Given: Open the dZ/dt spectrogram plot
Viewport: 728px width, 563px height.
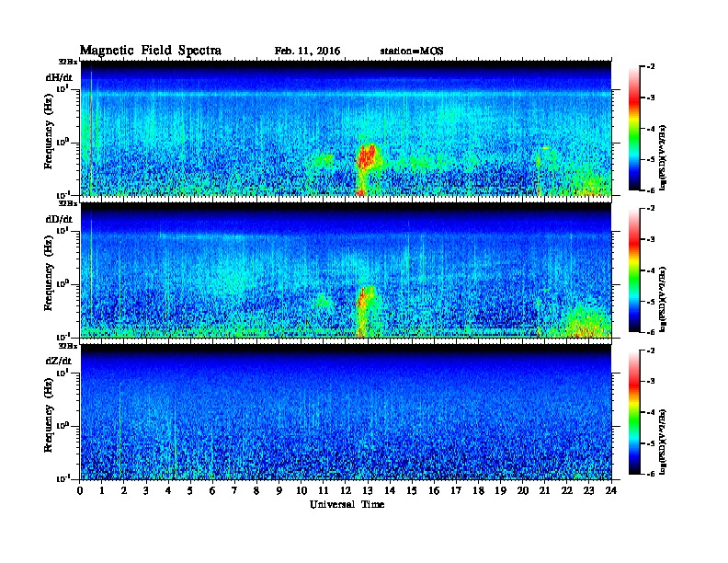Looking at the screenshot, I should click(x=346, y=412).
